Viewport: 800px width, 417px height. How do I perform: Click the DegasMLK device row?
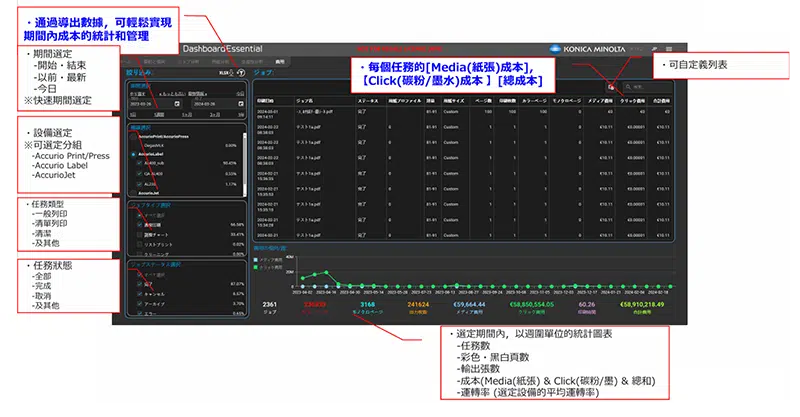click(x=187, y=145)
